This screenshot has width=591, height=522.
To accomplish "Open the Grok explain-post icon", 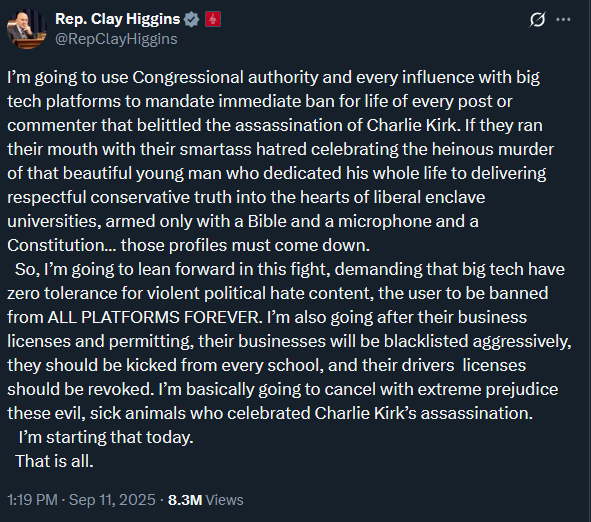I will (537, 20).
